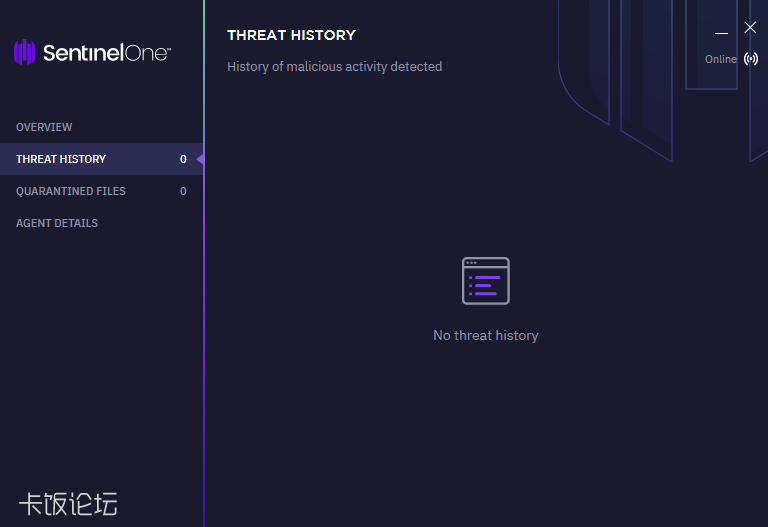
Task: Click the Online status label
Action: (720, 59)
